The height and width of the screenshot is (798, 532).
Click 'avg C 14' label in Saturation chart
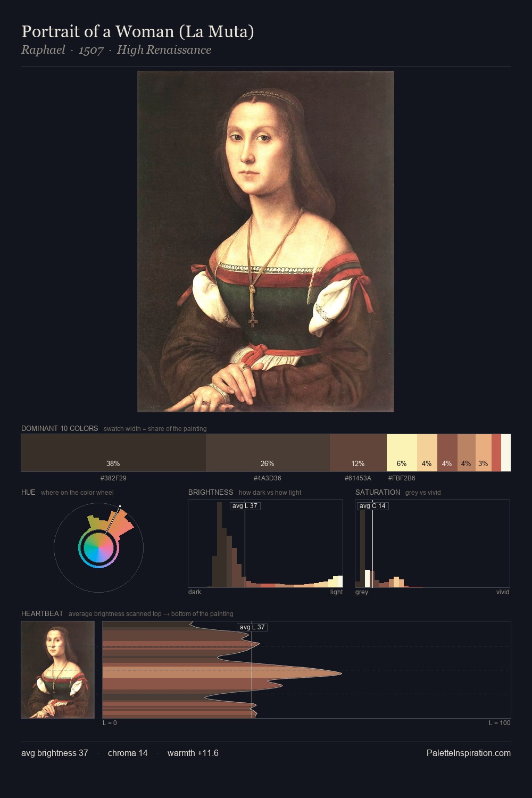(x=372, y=506)
